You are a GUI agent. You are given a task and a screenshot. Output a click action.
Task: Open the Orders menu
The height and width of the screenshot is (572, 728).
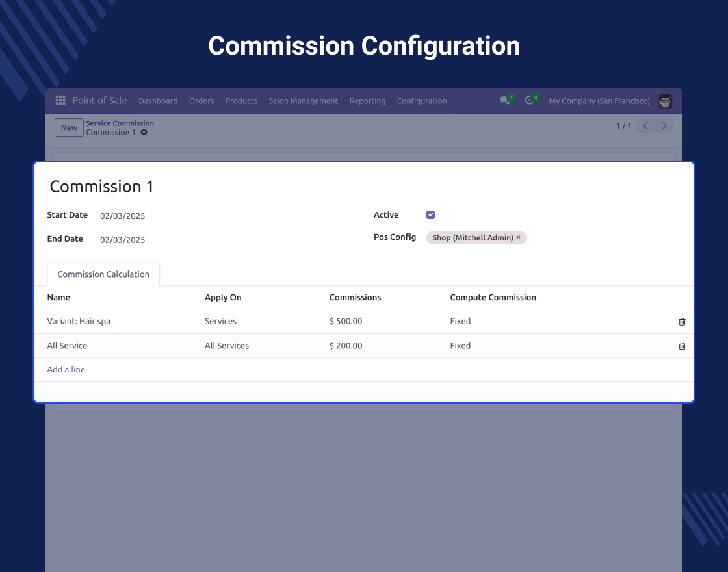click(x=201, y=101)
